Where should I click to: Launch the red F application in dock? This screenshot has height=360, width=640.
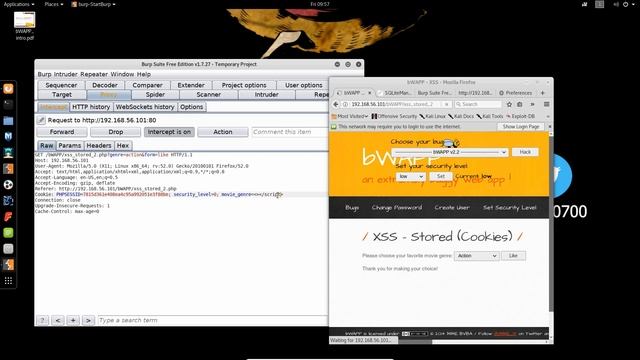click(8, 216)
